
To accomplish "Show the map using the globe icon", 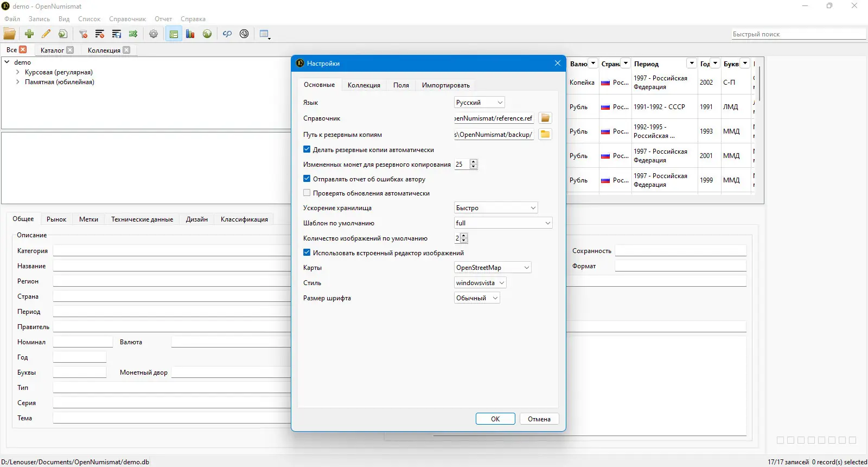I will pyautogui.click(x=207, y=34).
